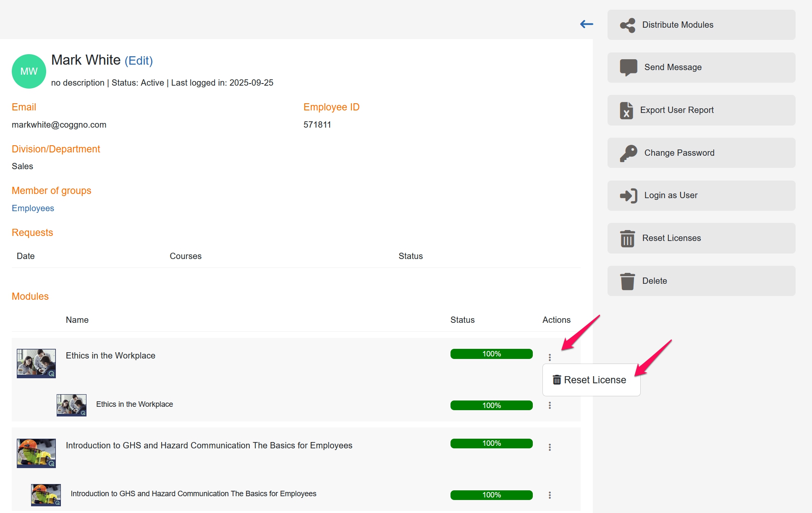This screenshot has width=812, height=513.
Task: Click Reset Licenses in sidebar
Action: pyautogui.click(x=701, y=238)
